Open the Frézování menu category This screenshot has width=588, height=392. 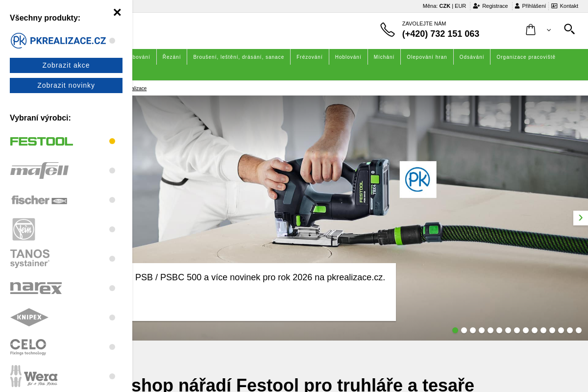coord(310,57)
